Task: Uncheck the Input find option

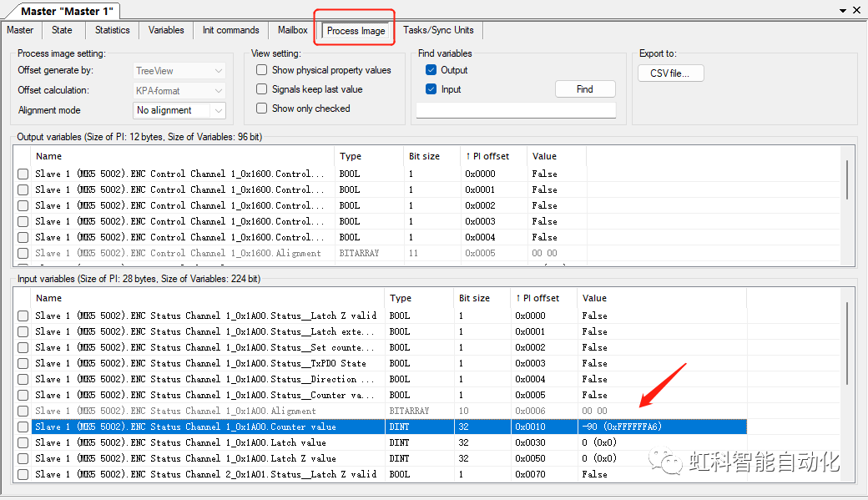Action: [x=431, y=89]
